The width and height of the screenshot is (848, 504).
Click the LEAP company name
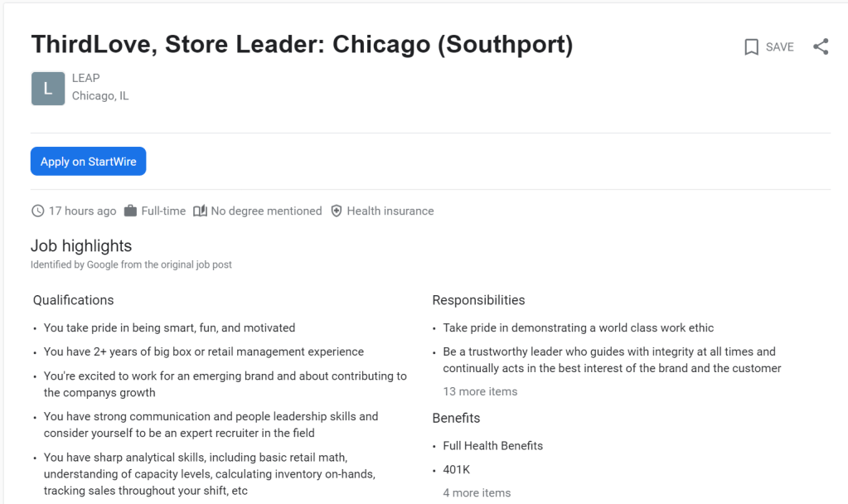click(86, 78)
